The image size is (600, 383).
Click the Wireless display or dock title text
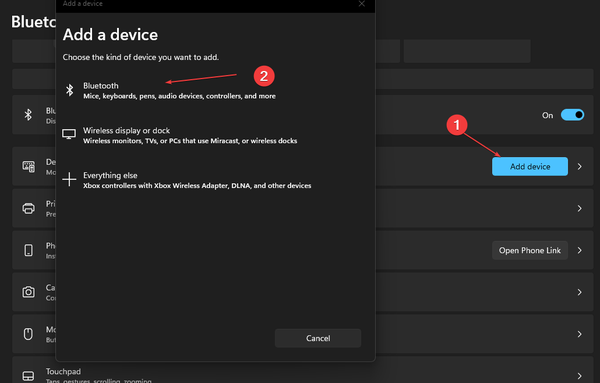[x=127, y=130]
